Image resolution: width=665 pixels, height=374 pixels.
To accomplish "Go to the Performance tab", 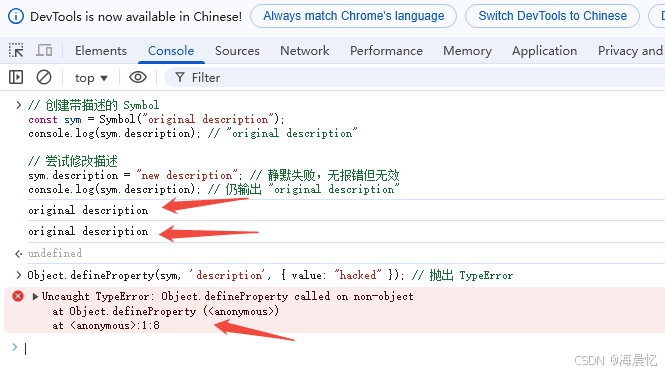I will [x=386, y=51].
